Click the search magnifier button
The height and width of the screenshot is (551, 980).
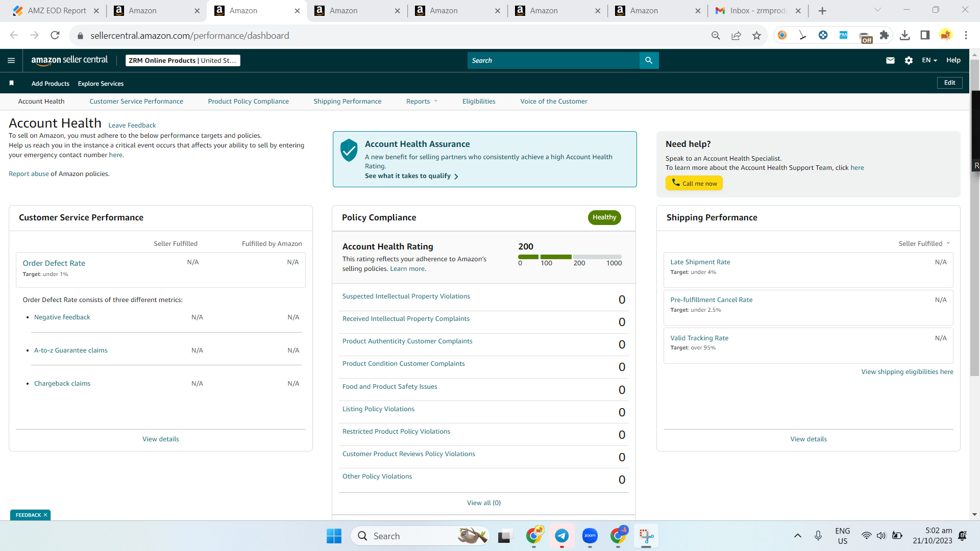[x=649, y=60]
